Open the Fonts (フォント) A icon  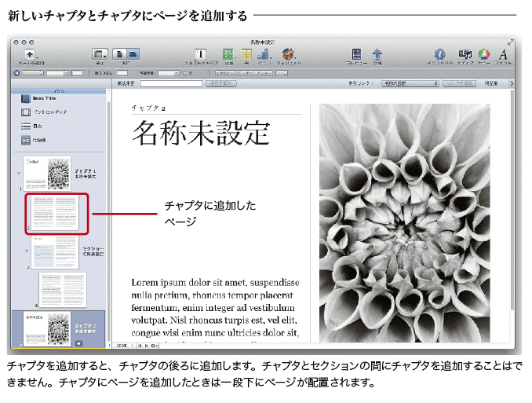503,54
